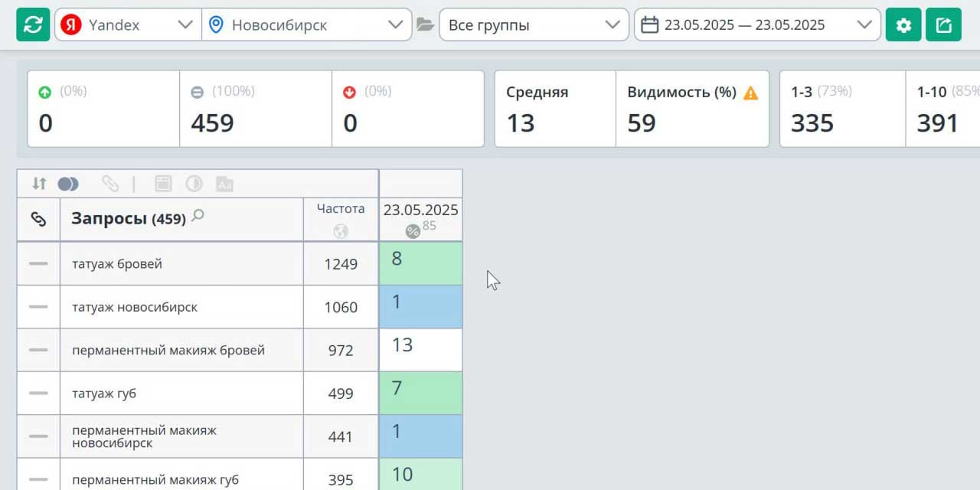Select the 1-3 positions stat card
The width and height of the screenshot is (980, 490).
pyautogui.click(x=842, y=109)
